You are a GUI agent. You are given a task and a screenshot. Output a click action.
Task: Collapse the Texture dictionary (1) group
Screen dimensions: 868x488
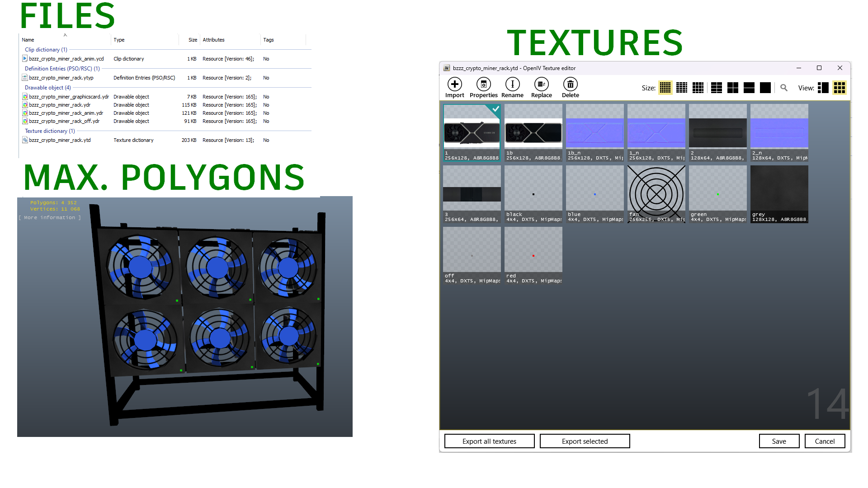[x=50, y=131]
